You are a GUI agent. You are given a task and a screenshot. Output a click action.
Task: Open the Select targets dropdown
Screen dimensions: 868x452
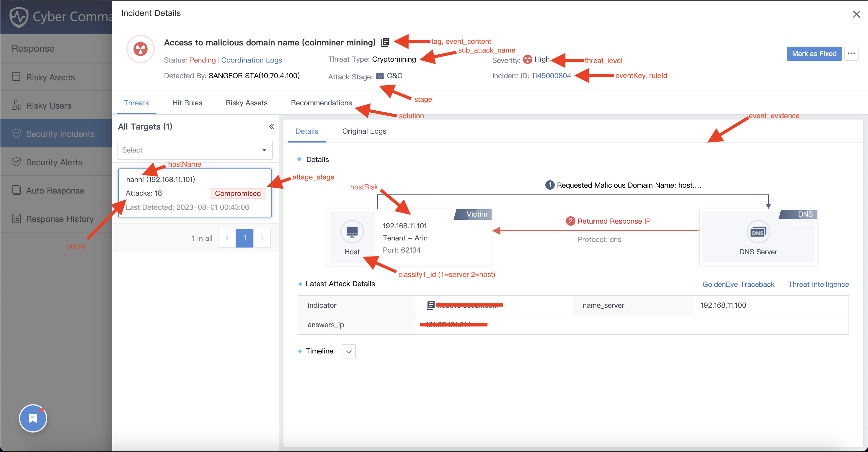[x=195, y=150]
